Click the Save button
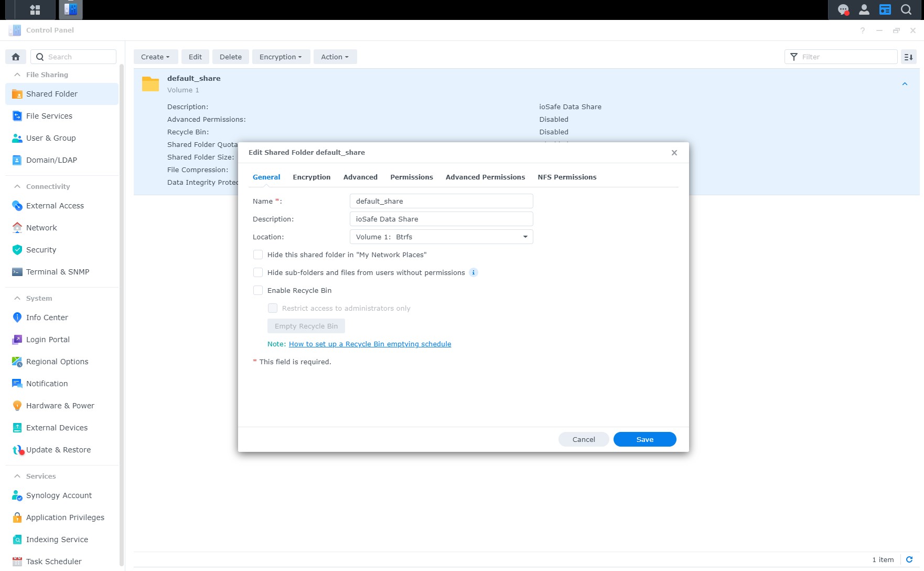 pos(644,439)
